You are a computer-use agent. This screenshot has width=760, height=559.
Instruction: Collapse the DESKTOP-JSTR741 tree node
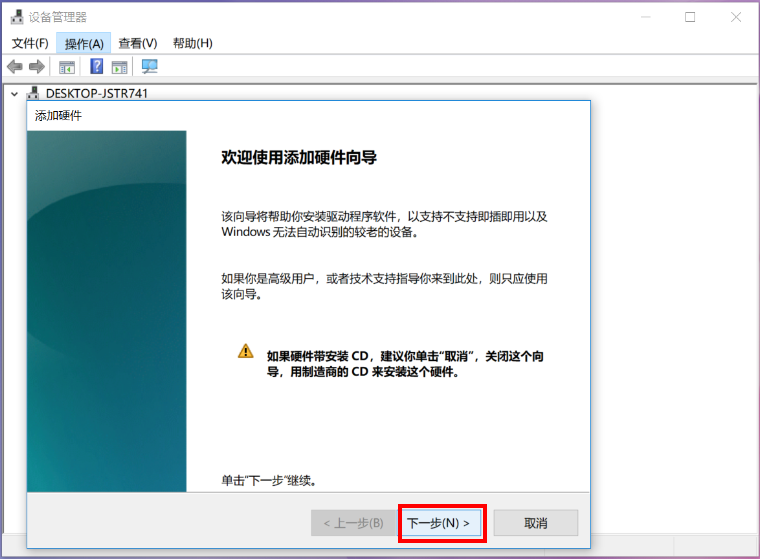coord(14,93)
